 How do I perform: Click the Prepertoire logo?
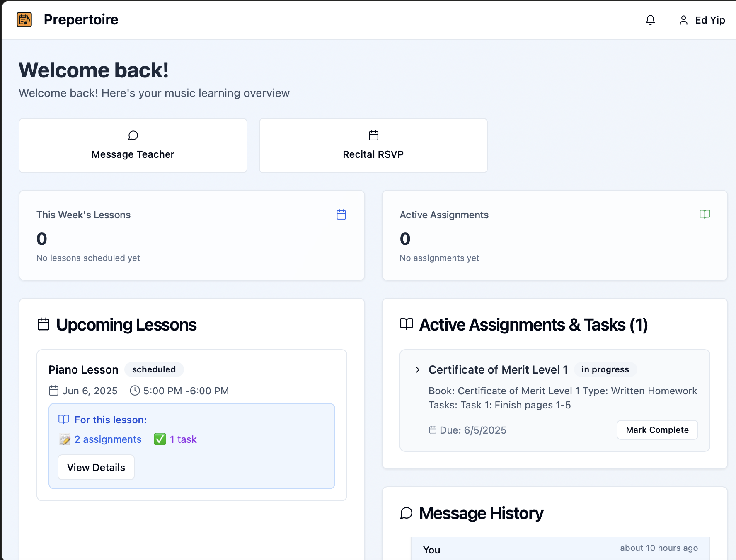coord(24,19)
